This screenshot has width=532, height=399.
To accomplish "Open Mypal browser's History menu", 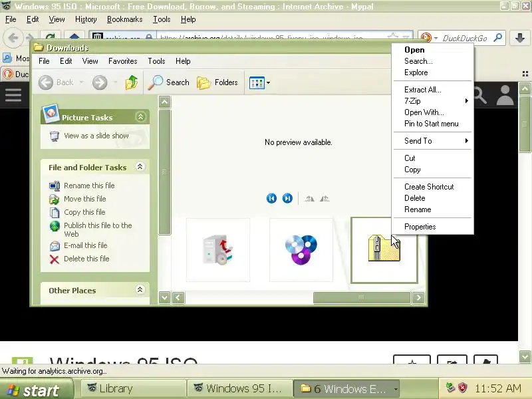I will 86,19.
